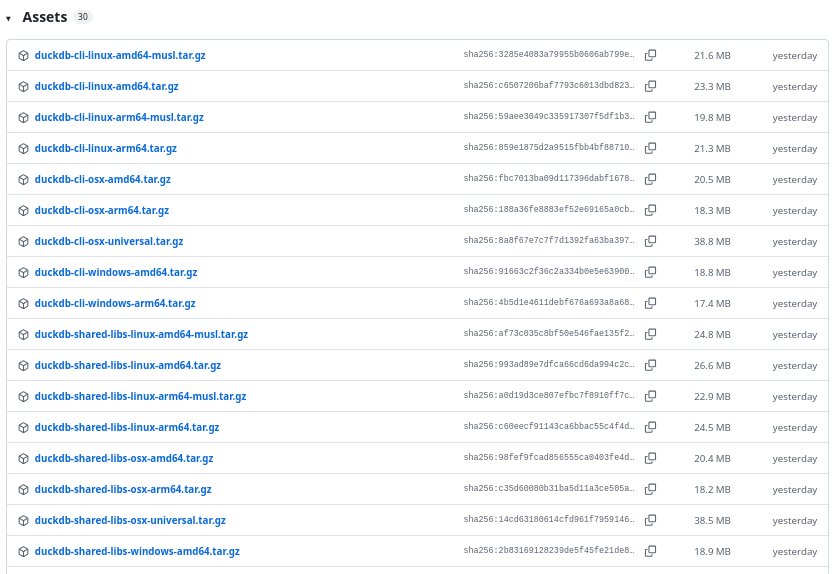Download duckdb-cli-osx-arm64.tar.gz
Image resolution: width=837 pixels, height=574 pixels.
[x=102, y=210]
